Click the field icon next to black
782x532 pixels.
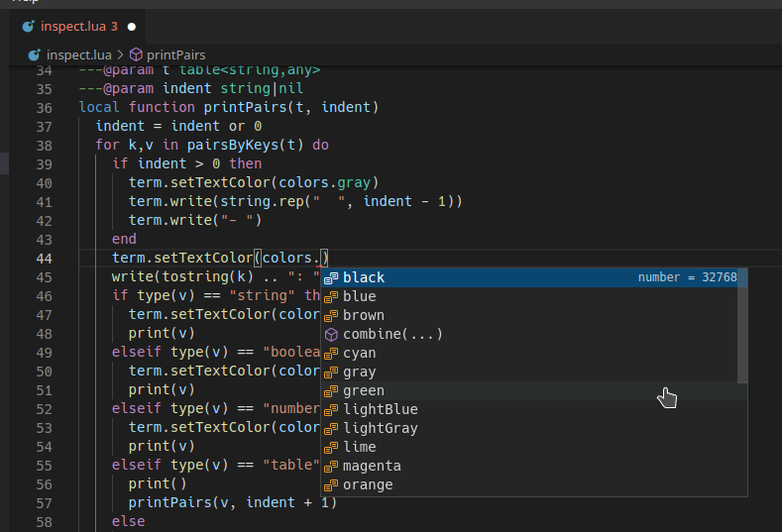click(331, 278)
